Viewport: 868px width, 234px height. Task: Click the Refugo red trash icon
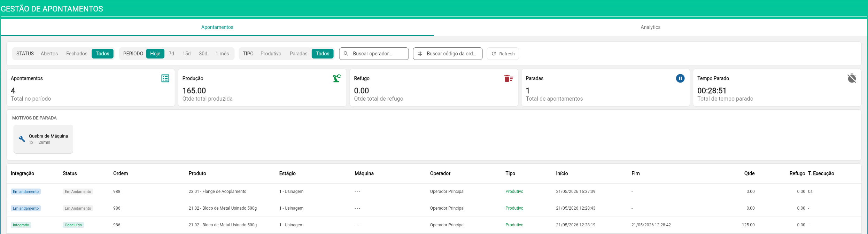[x=509, y=78]
